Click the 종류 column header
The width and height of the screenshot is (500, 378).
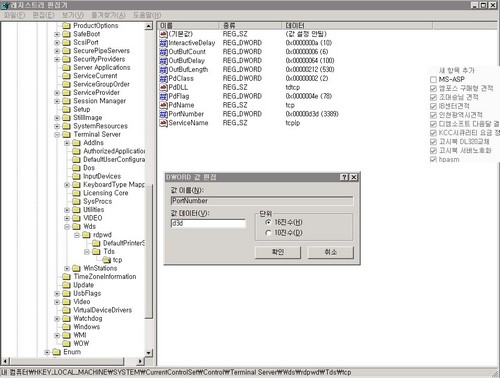(251, 26)
